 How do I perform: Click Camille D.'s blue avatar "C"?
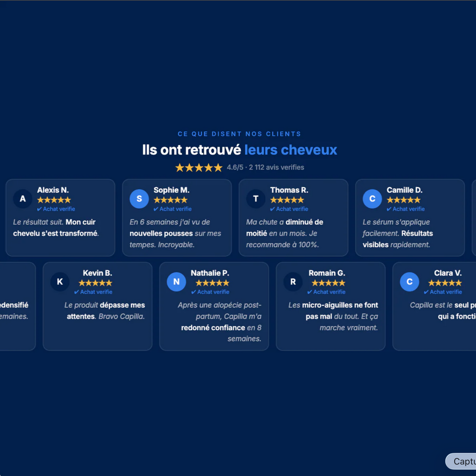[x=372, y=199]
